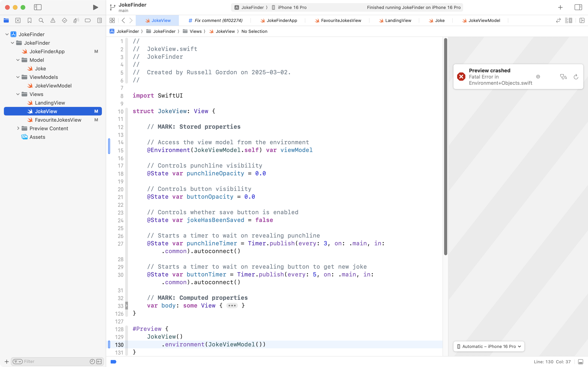Toggle the debug area at bottom right

(580, 362)
